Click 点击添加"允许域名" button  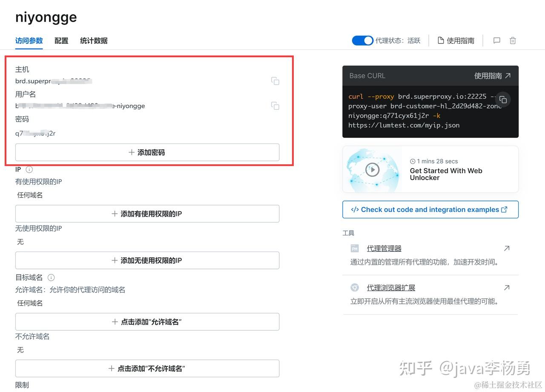coord(147,322)
